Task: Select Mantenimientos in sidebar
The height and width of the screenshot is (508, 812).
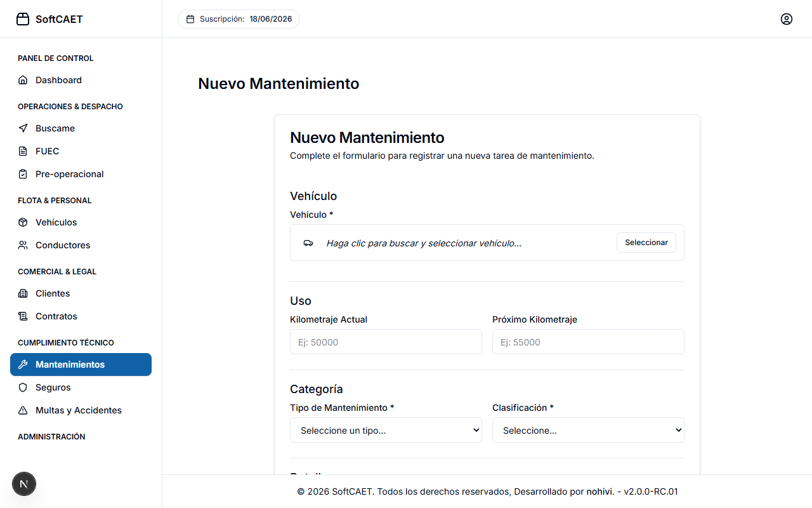Action: (81, 364)
